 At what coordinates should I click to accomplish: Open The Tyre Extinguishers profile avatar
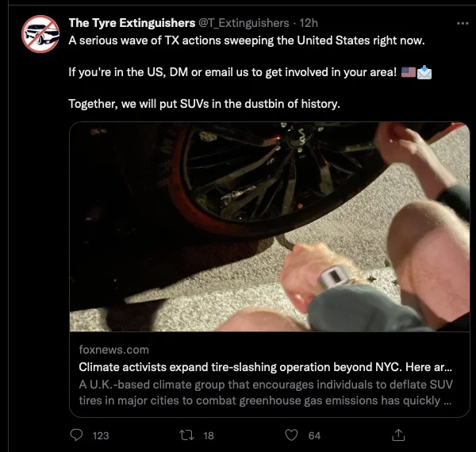pos(40,34)
